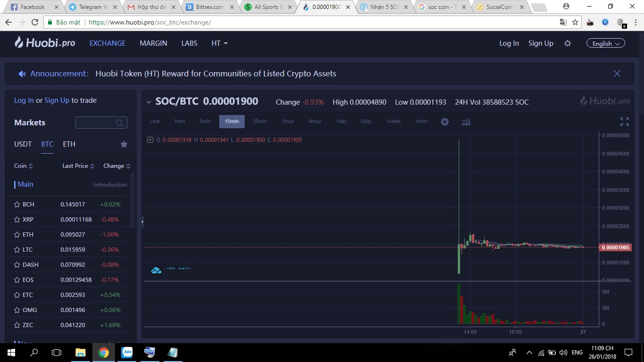The height and width of the screenshot is (362, 644).
Task: Open MARGIN in top navigation
Action: pos(153,43)
